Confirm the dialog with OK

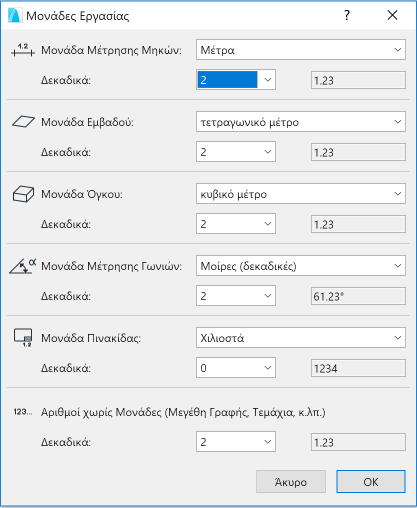coord(371,482)
